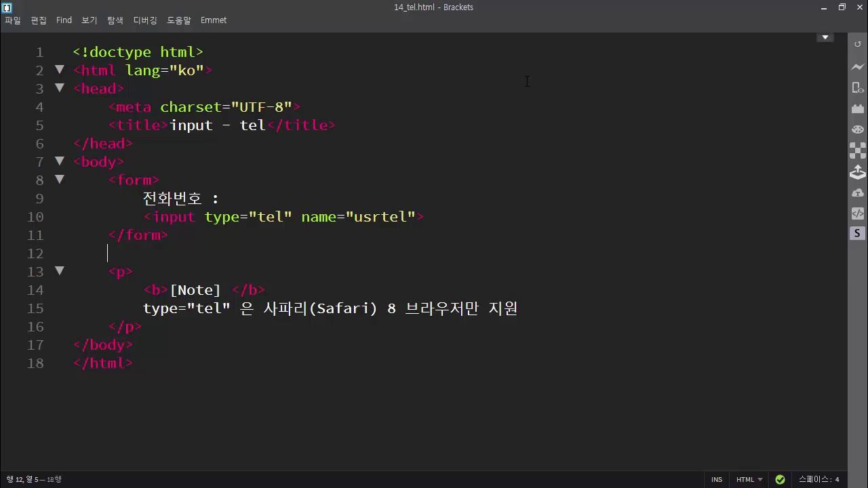Click line number 18 in gutter
Viewport: 868px width, 488px height.
[35, 363]
